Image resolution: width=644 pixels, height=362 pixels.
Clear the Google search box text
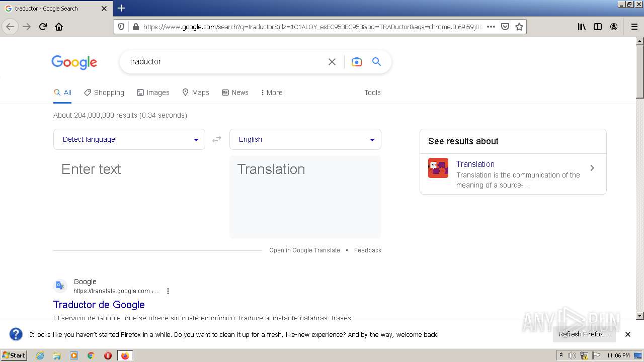(x=332, y=62)
